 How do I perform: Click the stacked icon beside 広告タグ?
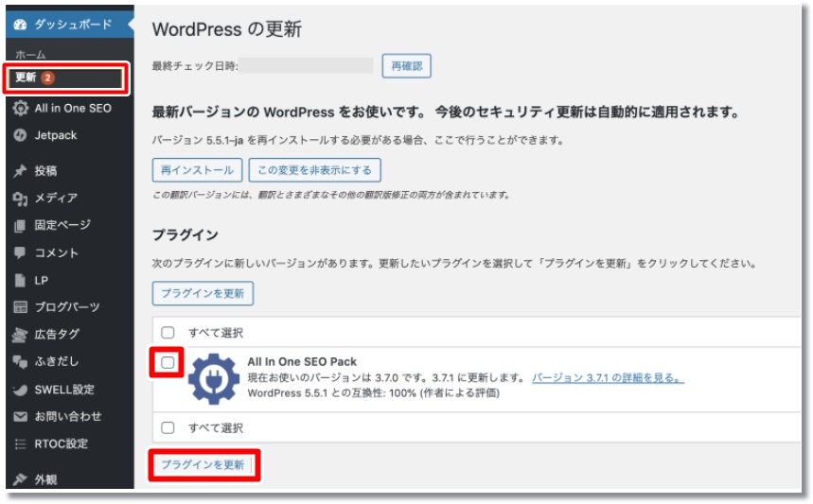click(x=20, y=335)
